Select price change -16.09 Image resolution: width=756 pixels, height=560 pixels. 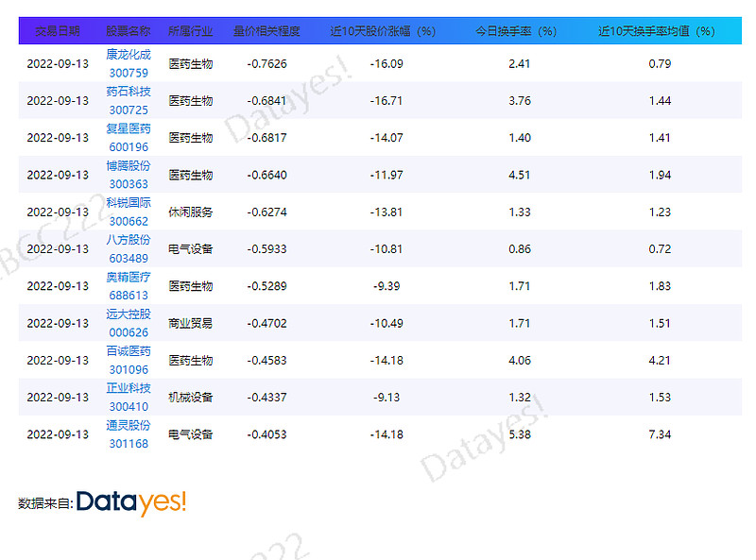(x=387, y=63)
